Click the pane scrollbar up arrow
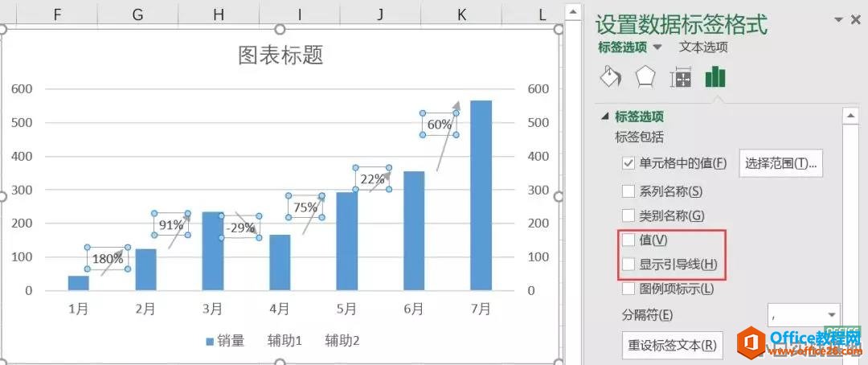Viewport: 868px width, 365px height. pos(850,116)
